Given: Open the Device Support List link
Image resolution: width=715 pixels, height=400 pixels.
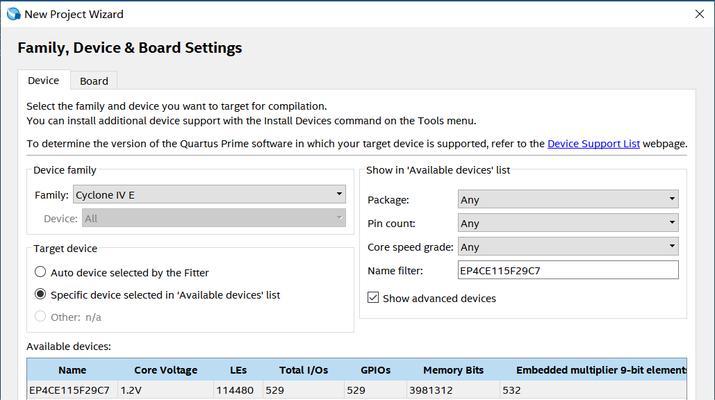Looking at the screenshot, I should [593, 144].
